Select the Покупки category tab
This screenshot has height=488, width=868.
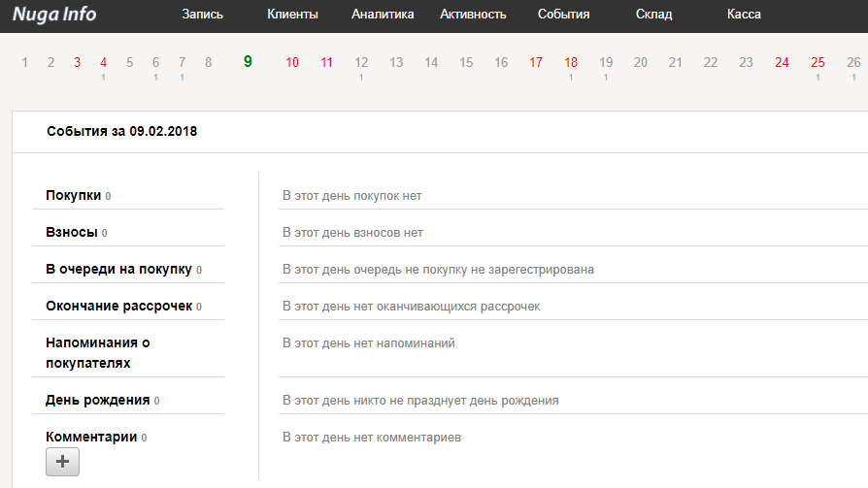pos(74,195)
